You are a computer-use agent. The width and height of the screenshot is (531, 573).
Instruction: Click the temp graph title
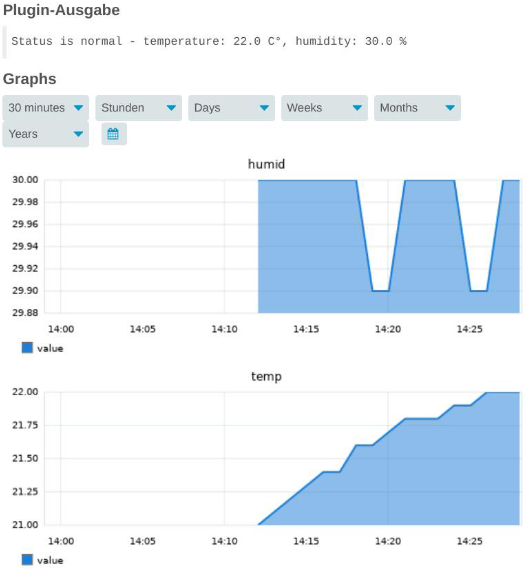click(x=266, y=376)
